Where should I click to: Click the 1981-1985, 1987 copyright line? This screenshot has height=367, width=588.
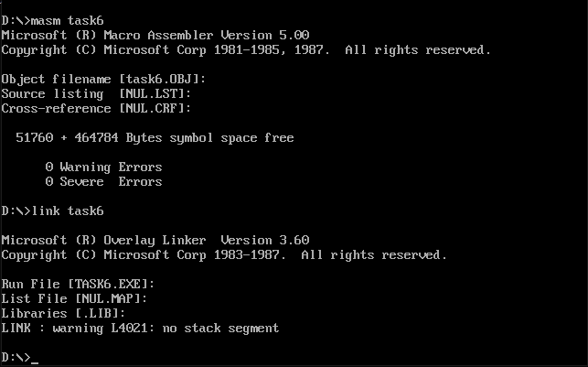[x=246, y=50]
